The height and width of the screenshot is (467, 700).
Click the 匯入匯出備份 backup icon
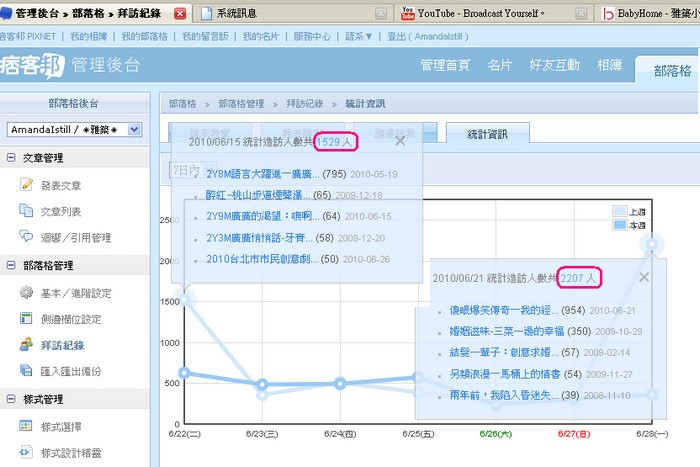click(x=26, y=370)
